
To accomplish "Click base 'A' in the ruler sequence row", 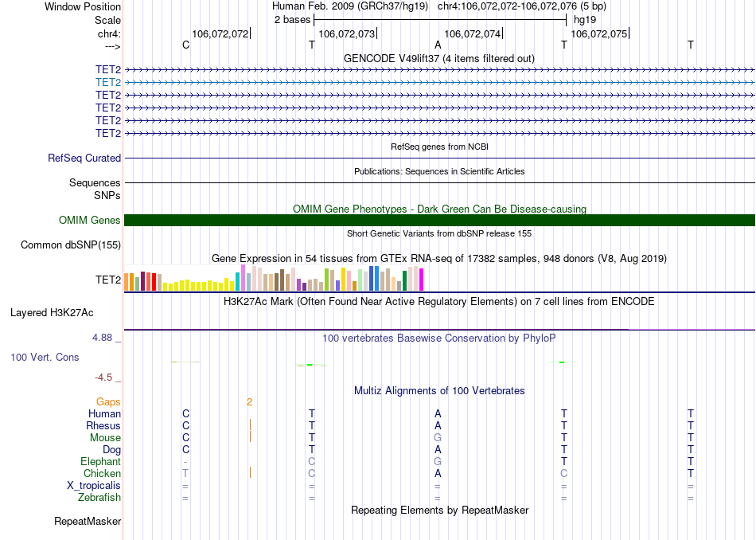I will click(438, 45).
